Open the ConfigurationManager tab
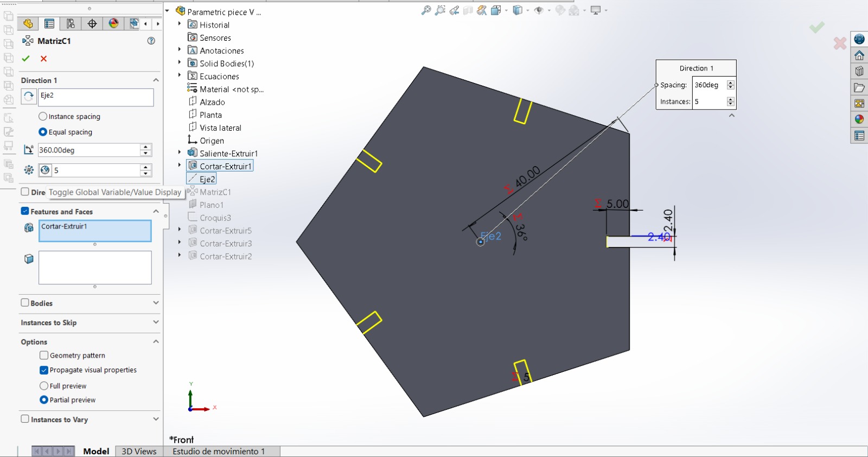The height and width of the screenshot is (457, 868). [71, 23]
